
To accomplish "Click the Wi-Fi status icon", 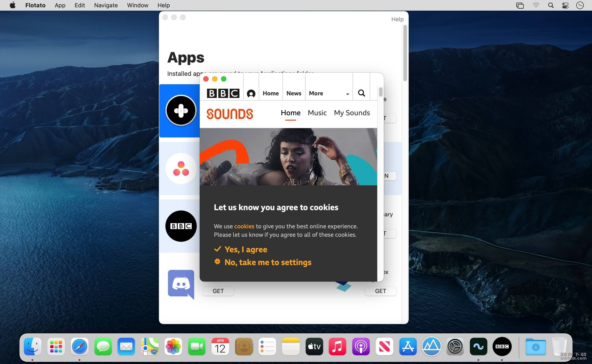I will (536, 5).
